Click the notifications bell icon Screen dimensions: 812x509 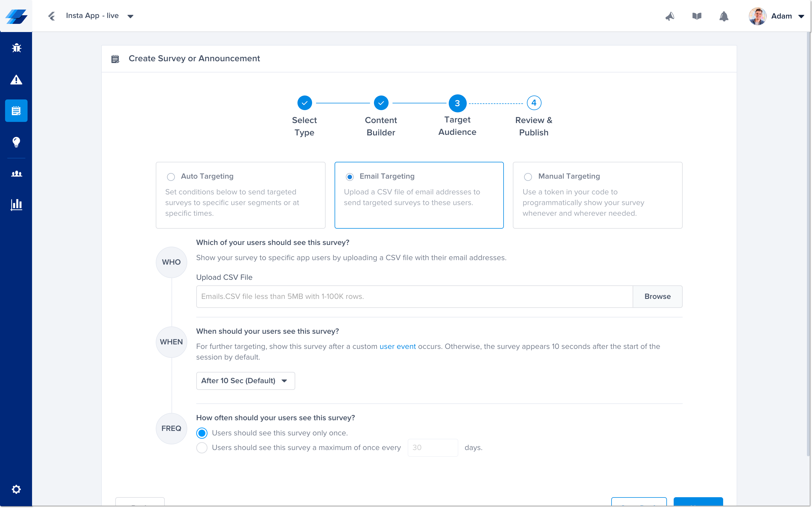coord(723,16)
